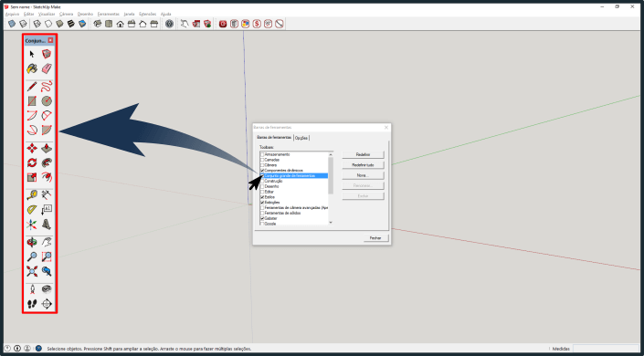Toggle the Construção toolbar checkbox
The height and width of the screenshot is (356, 644).
click(x=262, y=181)
